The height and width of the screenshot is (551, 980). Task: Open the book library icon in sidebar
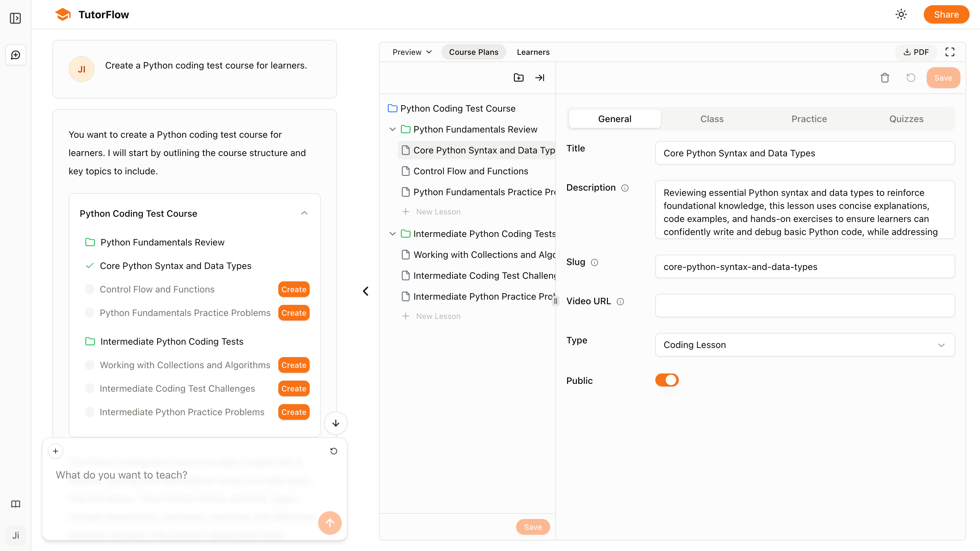16,504
